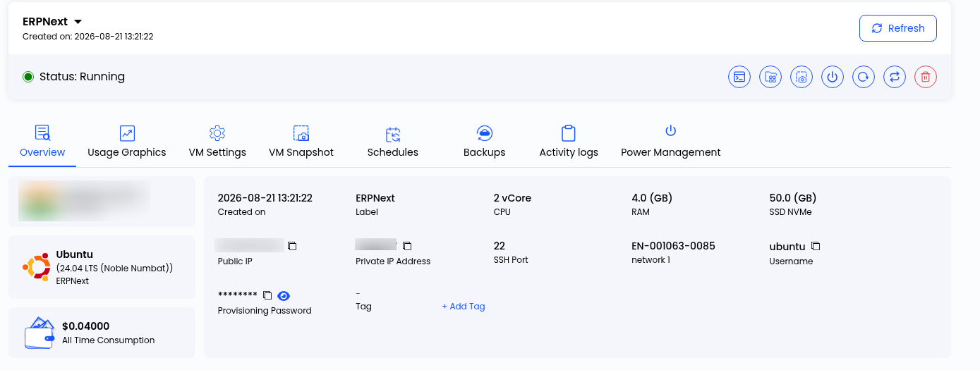This screenshot has width=980, height=370.
Task: Click the Ubuntu 24.04 LTS card
Action: [102, 267]
